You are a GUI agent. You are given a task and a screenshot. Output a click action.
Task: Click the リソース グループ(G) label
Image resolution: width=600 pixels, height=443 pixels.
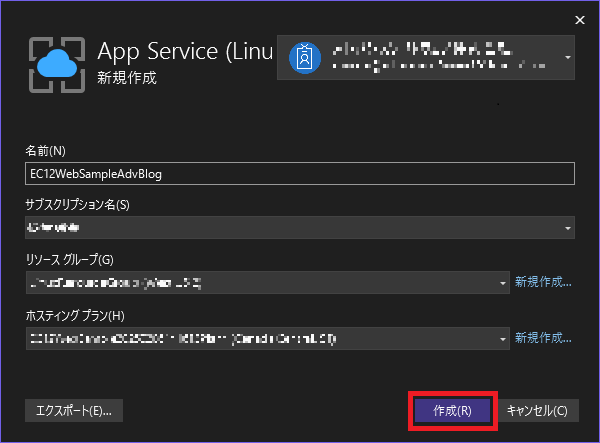(x=70, y=260)
